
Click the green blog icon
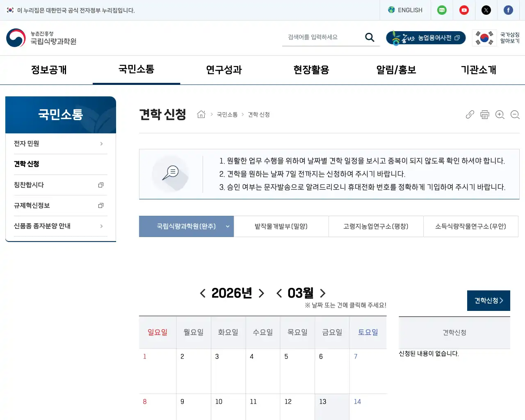[442, 10]
